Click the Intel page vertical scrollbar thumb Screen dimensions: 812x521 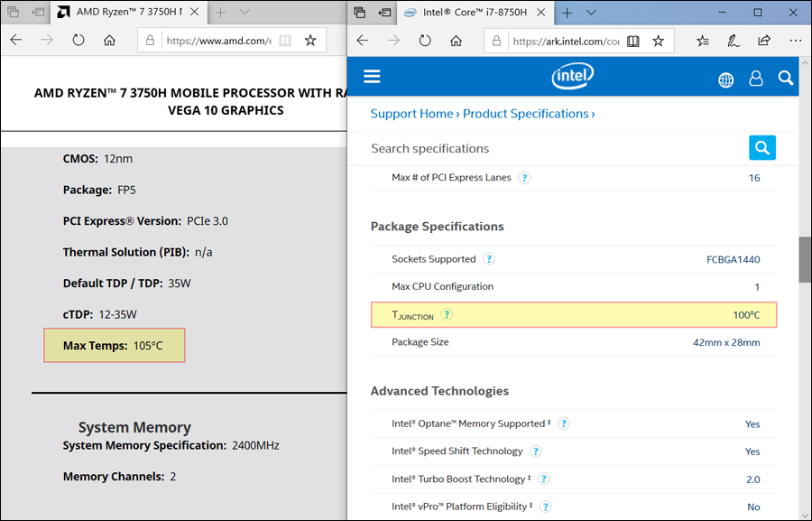point(804,260)
